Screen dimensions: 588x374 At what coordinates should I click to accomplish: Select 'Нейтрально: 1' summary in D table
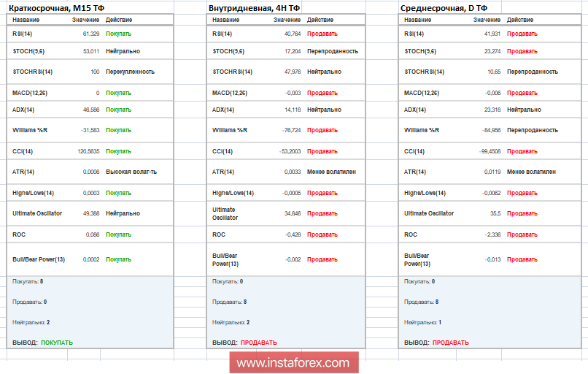point(422,323)
